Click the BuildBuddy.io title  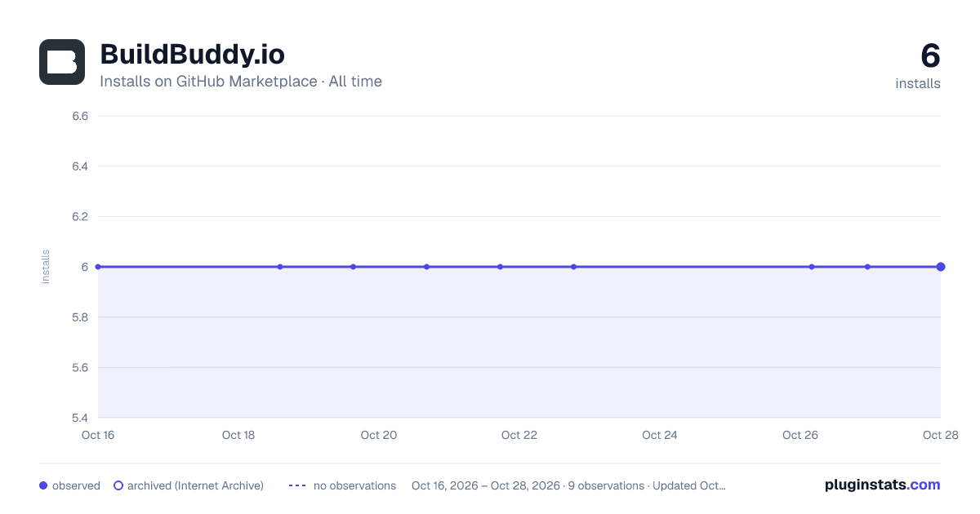coord(192,55)
